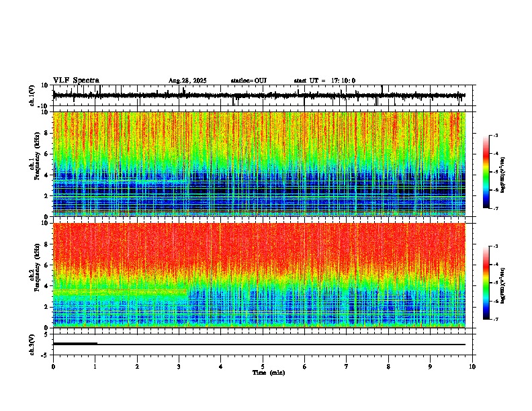Click the "VLF Spectra" plot title
This screenshot has width=532, height=411.
[x=76, y=81]
